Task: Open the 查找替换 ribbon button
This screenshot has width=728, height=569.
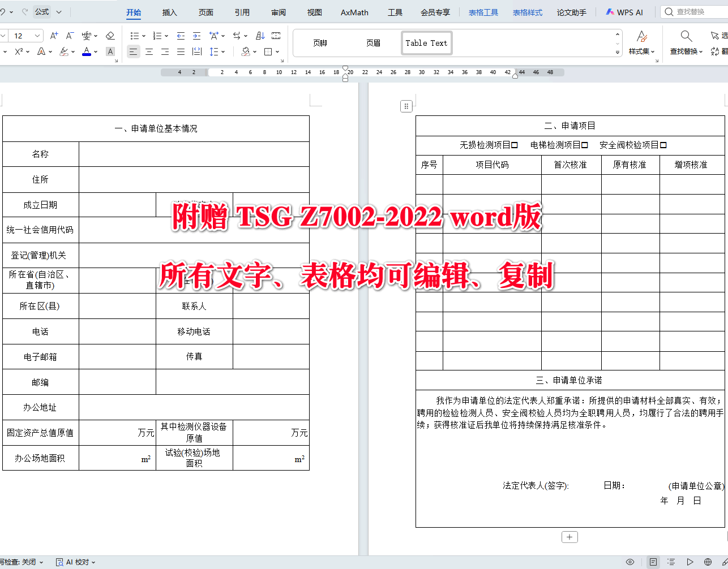Action: (x=686, y=43)
